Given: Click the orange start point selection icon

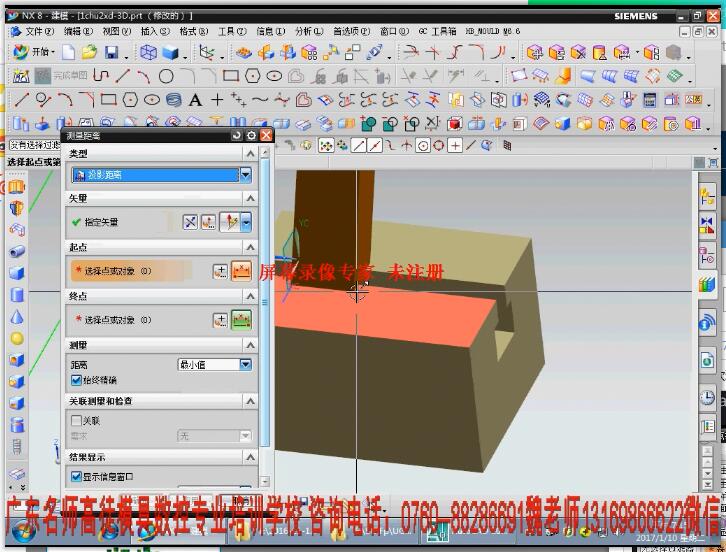Looking at the screenshot, I should 241,271.
